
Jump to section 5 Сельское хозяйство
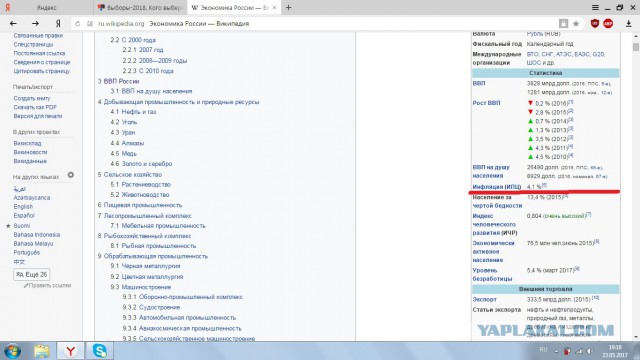pyautogui.click(x=130, y=174)
